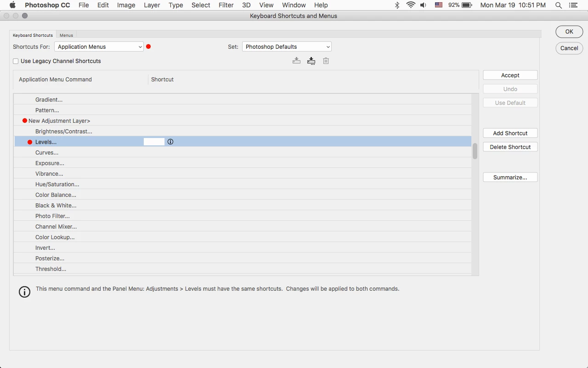Select the Color Balance... row
The width and height of the screenshot is (588, 368).
click(243, 195)
